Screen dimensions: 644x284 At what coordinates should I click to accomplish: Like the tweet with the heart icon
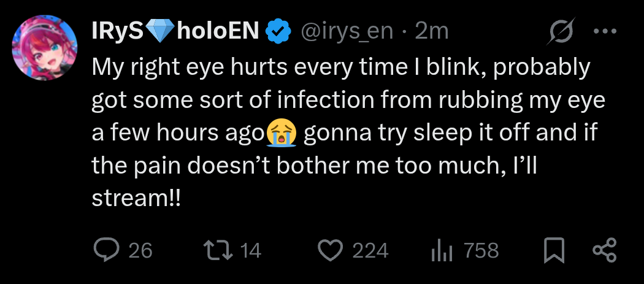pos(332,250)
